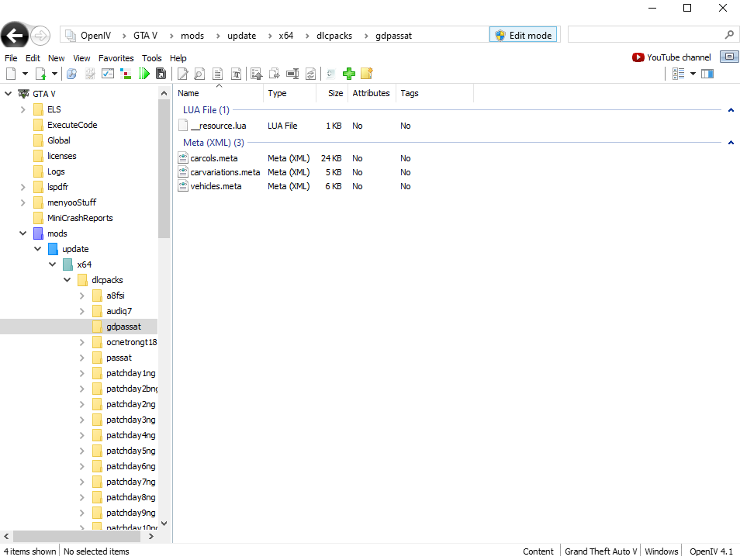Click the tree vertical scrollbar thumb
Viewport: 740px width, 560px height.
[164, 169]
